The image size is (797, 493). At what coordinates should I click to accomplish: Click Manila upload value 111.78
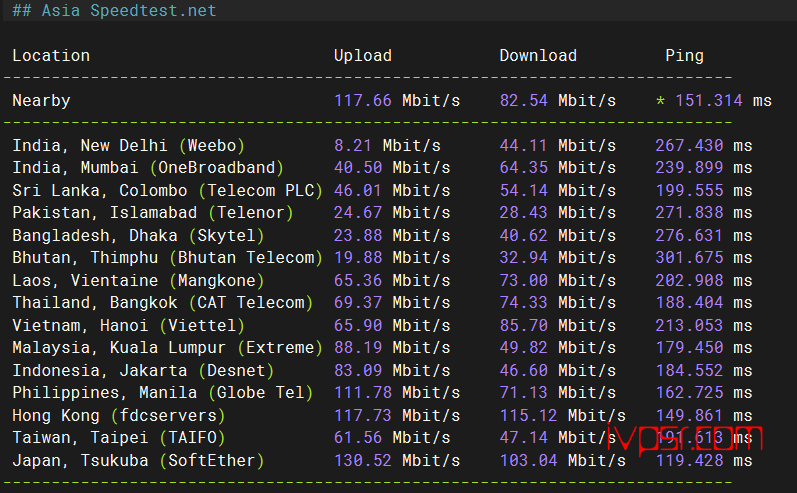pyautogui.click(x=362, y=392)
